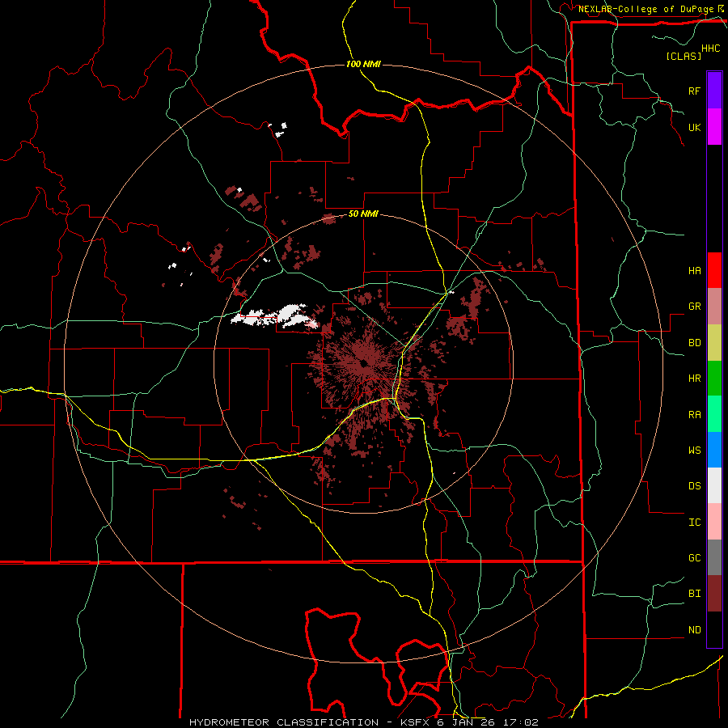Image resolution: width=728 pixels, height=728 pixels.
Task: Click the BI dark red legend swatch
Action: 714,594
